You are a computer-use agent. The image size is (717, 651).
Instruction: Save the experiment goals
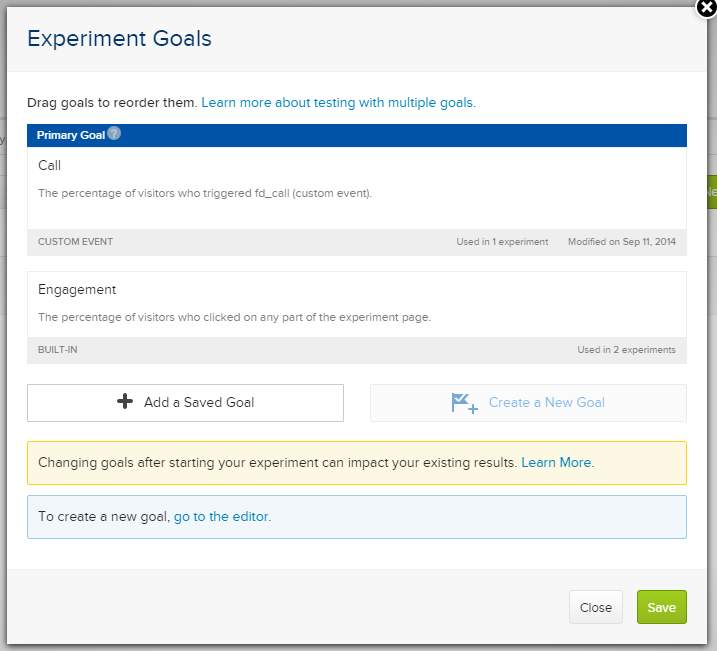pos(661,607)
